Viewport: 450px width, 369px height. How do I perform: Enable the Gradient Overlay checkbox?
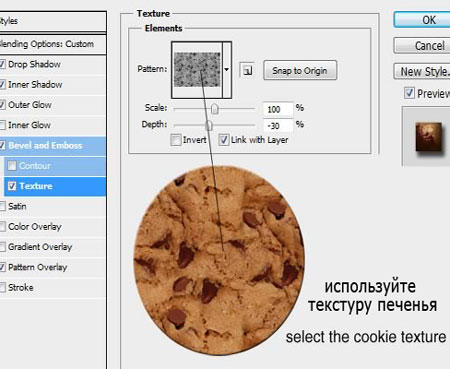2,247
